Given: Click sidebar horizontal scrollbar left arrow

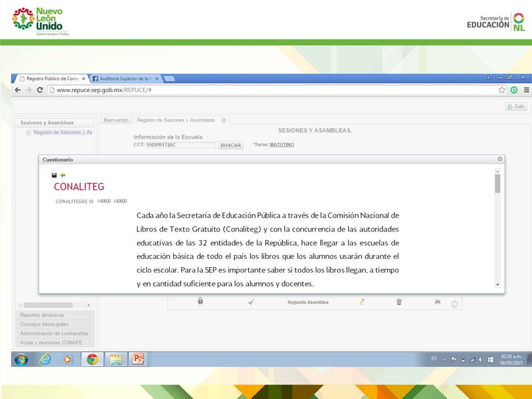Looking at the screenshot, I should [x=21, y=305].
